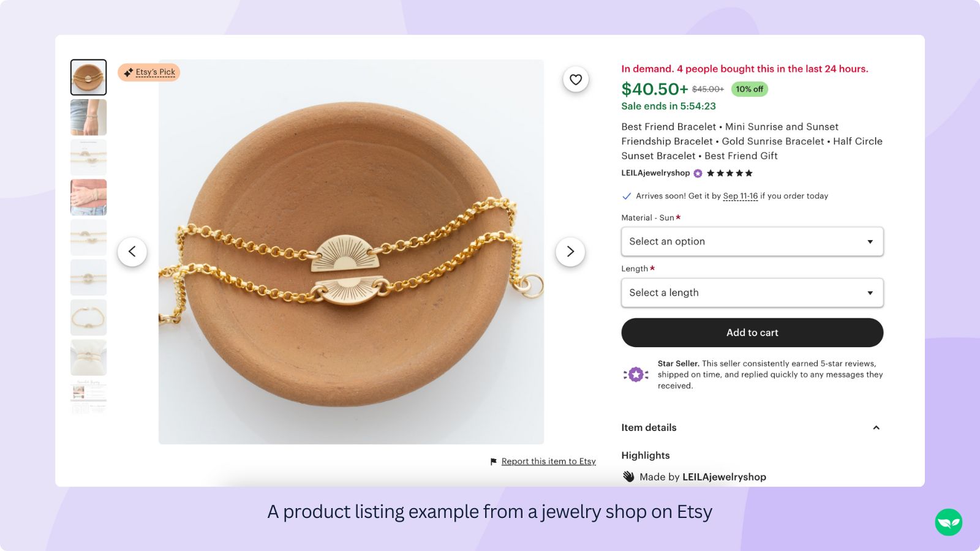Click the heart favorite icon
Image resolution: width=980 pixels, height=551 pixels.
[x=575, y=79]
